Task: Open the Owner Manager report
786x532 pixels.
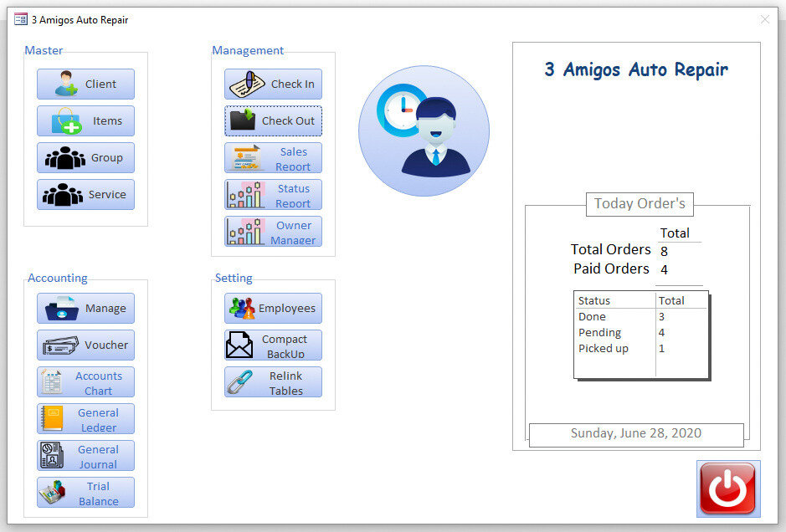Action: 272,231
